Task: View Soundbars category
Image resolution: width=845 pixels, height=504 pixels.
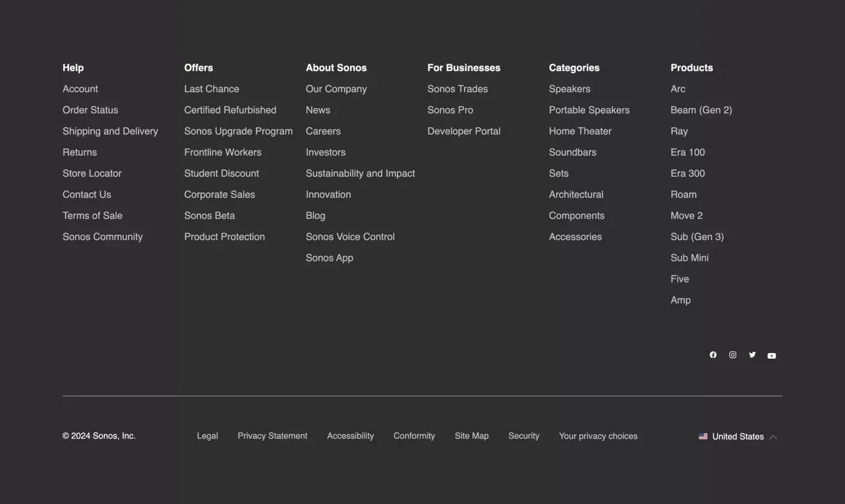Action: click(573, 152)
